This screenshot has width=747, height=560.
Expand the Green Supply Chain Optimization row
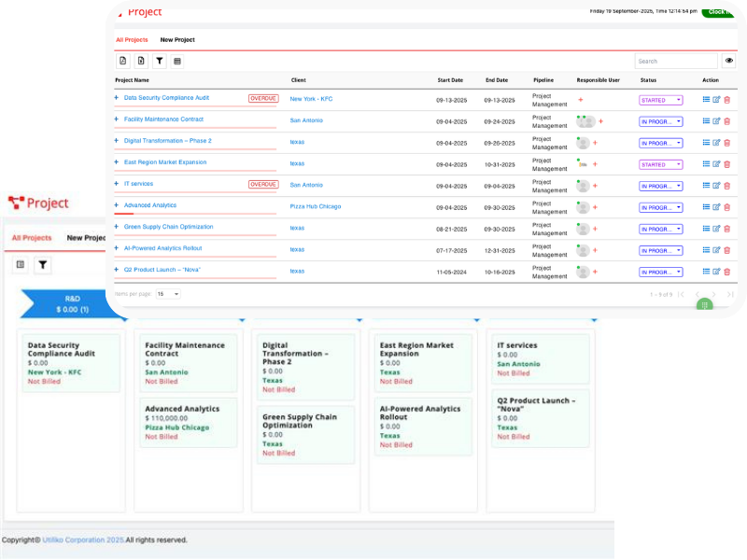[x=117, y=227]
